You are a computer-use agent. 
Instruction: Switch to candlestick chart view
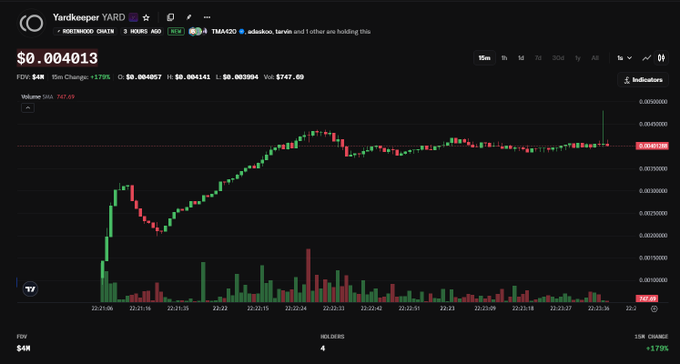[661, 58]
